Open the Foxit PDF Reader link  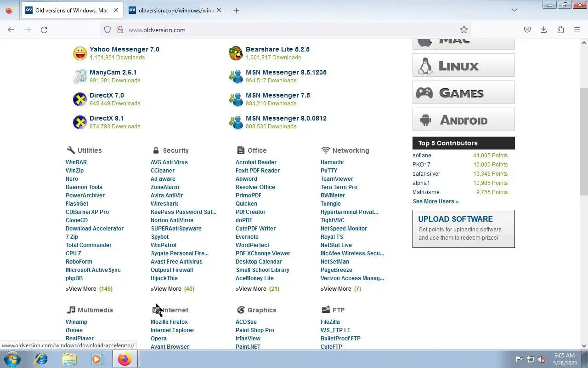pos(258,171)
